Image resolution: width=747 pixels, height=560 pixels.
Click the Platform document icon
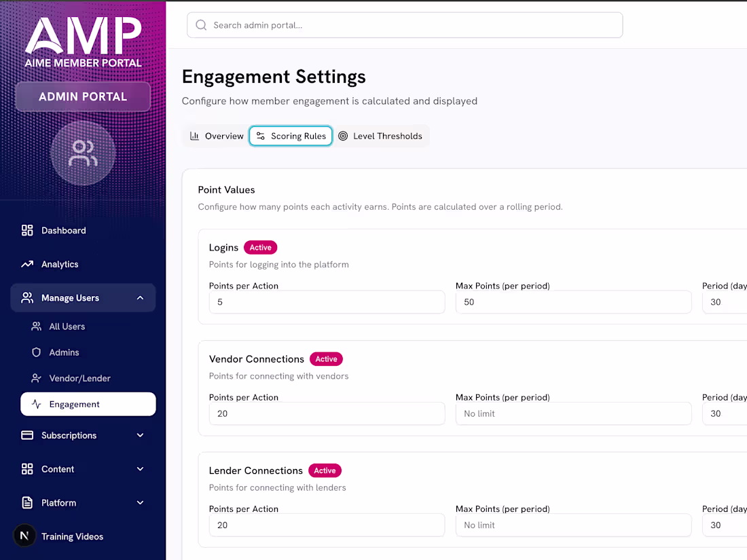click(x=27, y=503)
